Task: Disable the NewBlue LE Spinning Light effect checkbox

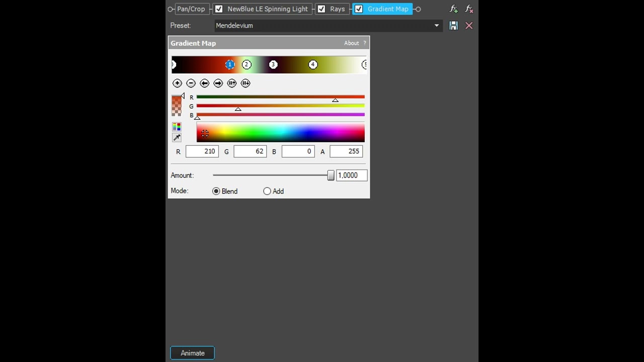Action: 219,9
